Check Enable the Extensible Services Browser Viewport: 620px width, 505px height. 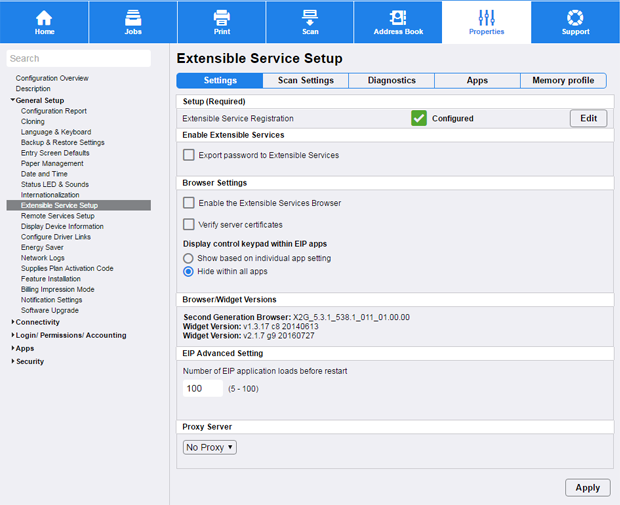[x=189, y=203]
